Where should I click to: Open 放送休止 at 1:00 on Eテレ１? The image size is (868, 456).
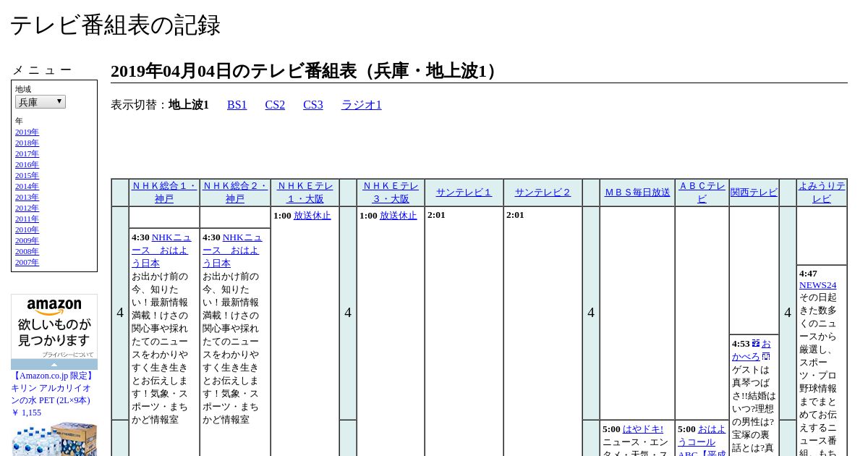[x=312, y=216]
